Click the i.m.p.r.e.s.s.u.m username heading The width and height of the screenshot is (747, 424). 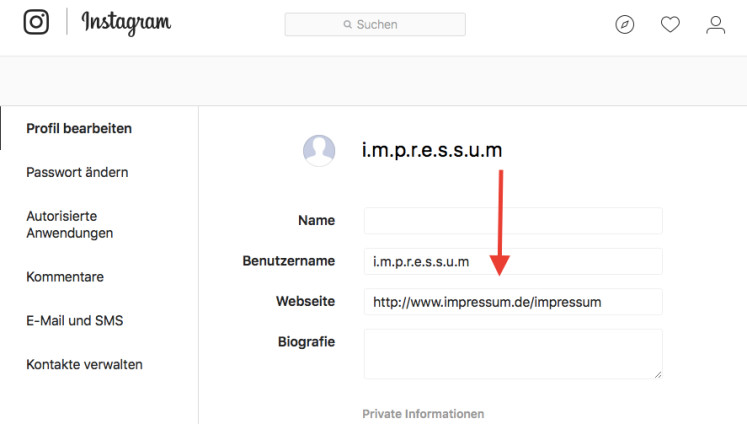tap(432, 151)
